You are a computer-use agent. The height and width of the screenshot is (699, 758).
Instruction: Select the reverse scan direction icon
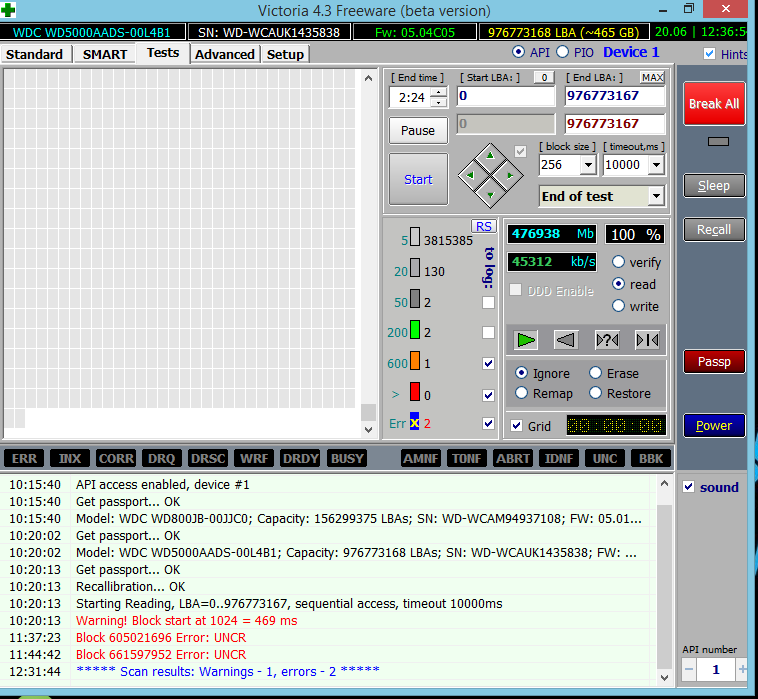click(x=566, y=340)
